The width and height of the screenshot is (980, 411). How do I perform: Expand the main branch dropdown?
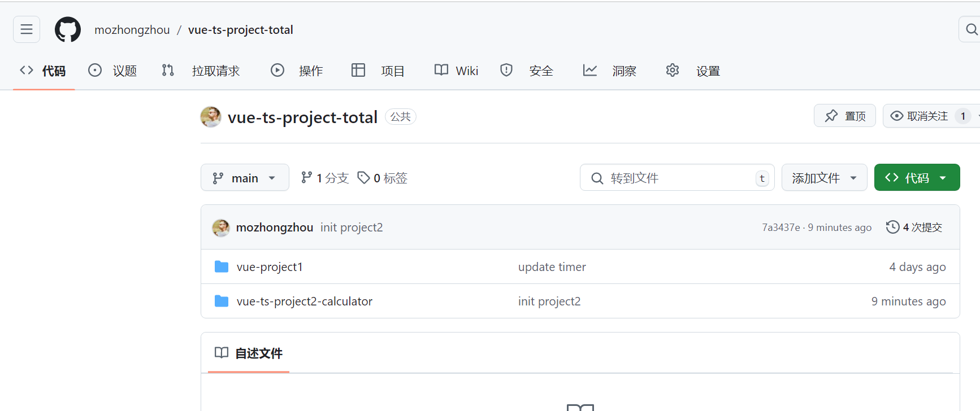pos(245,178)
